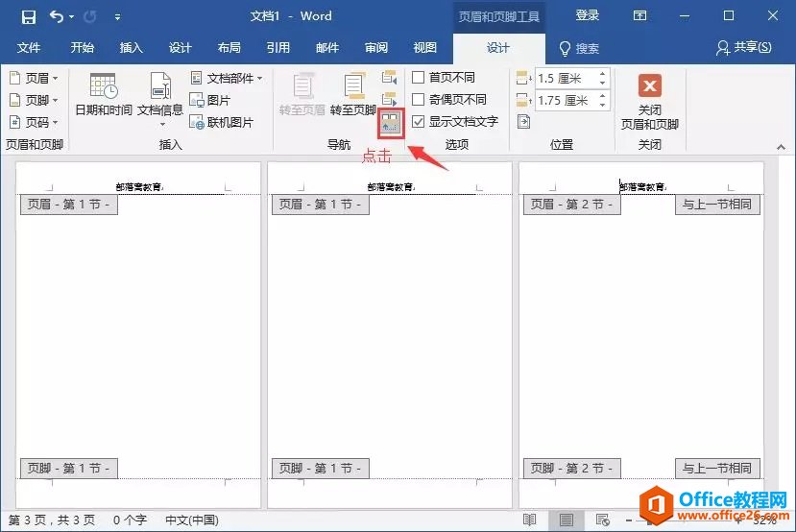This screenshot has height=532, width=796.
Task: Save the document with the floppy icon
Action: (x=29, y=17)
